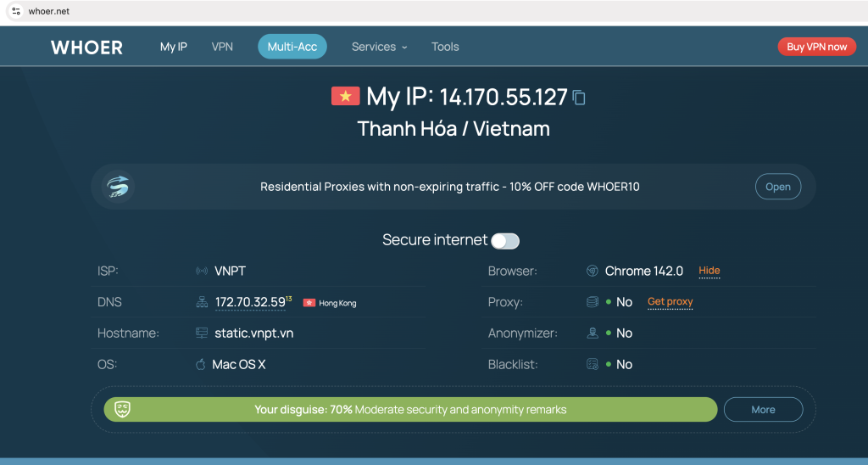Click the Hong Kong flag icon
This screenshot has width=868, height=465.
click(x=309, y=303)
